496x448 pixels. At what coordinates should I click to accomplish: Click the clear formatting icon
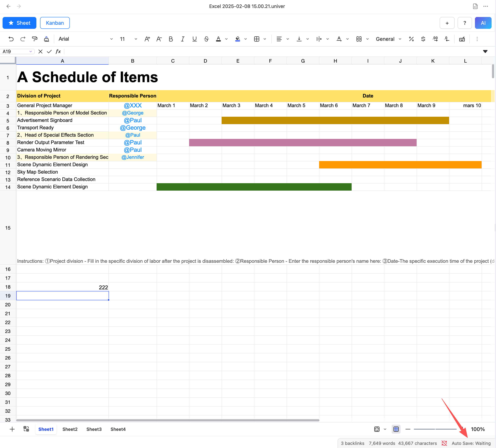point(47,39)
